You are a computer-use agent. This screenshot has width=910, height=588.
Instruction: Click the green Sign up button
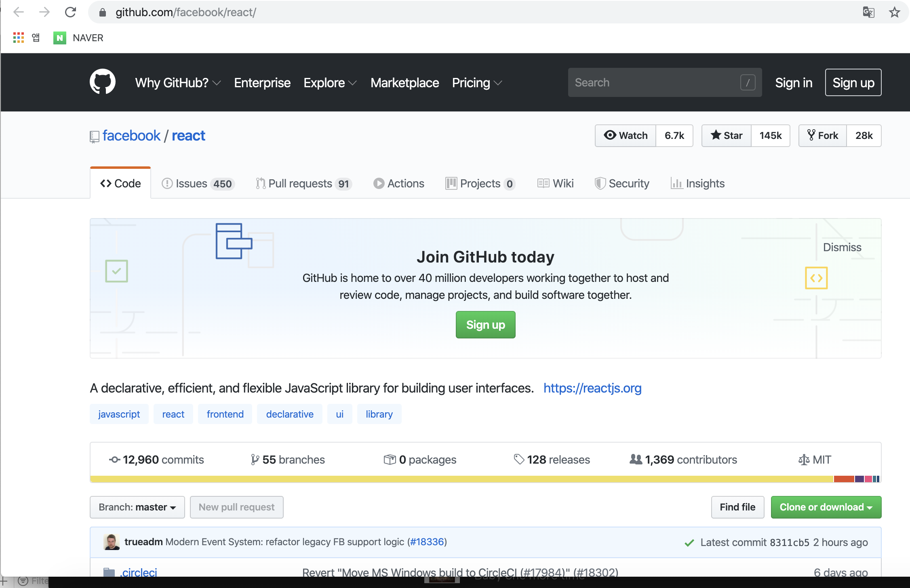(x=485, y=325)
